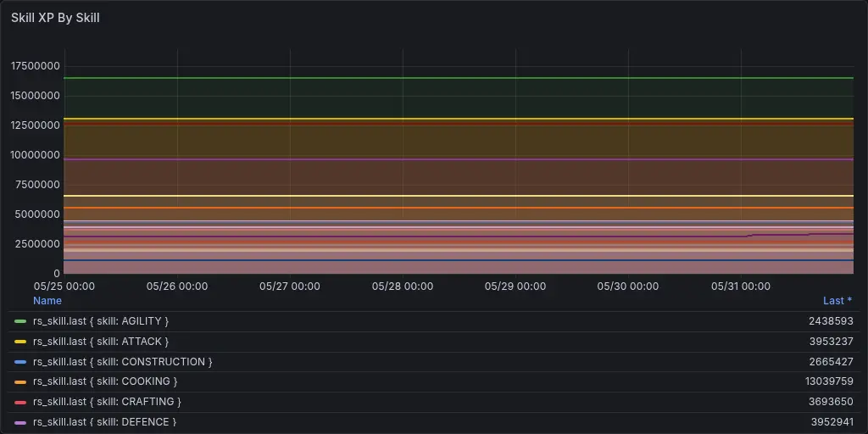Click the 2500000 y-axis label
Image resolution: width=868 pixels, height=434 pixels.
click(38, 243)
